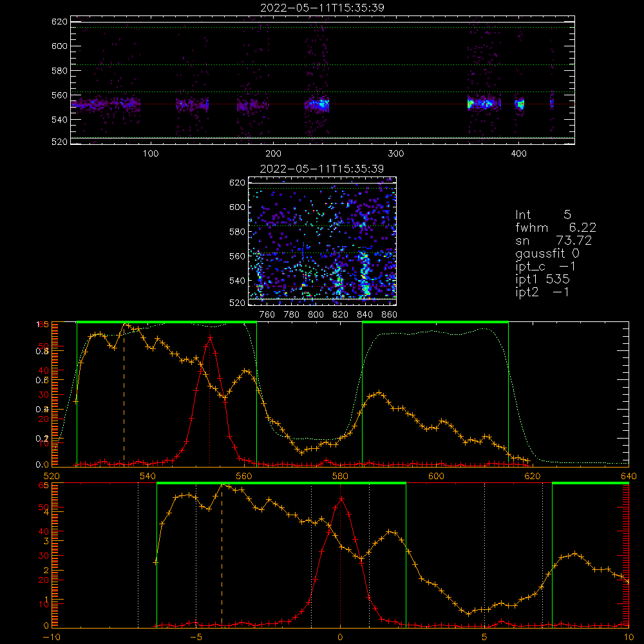Screen dimensions: 644x644
Task: Click x-axis label 580 under upper profile plot
Action: click(340, 476)
